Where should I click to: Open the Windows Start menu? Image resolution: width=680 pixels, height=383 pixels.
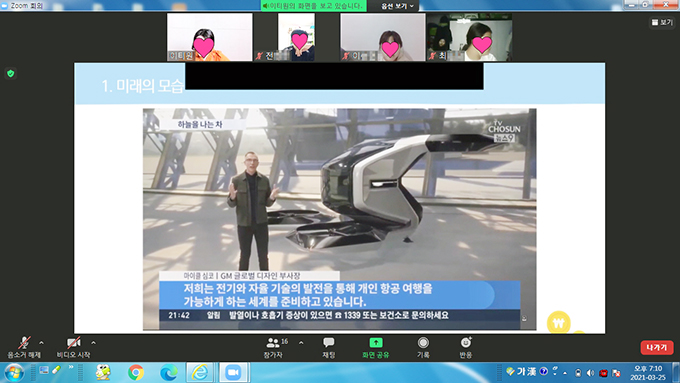coord(14,373)
